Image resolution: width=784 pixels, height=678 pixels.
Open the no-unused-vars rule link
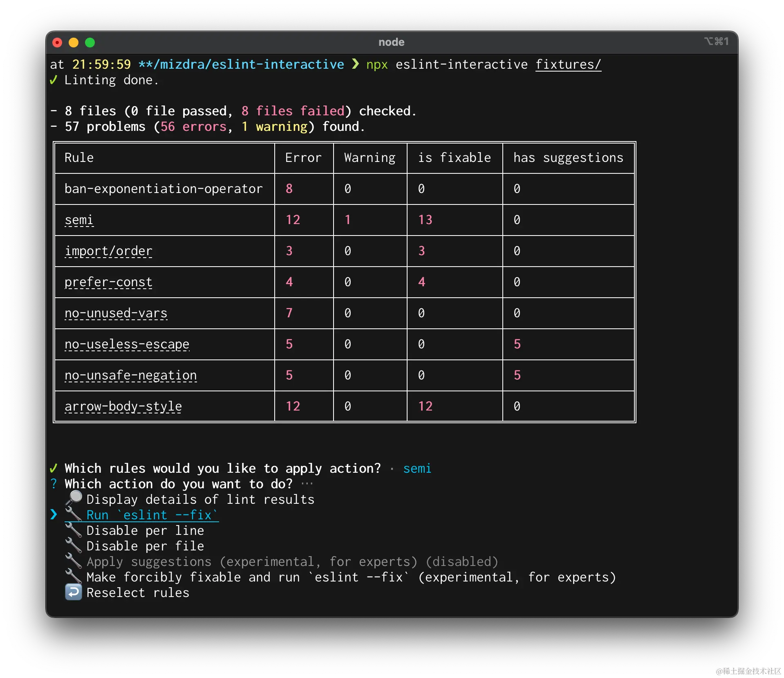[116, 313]
